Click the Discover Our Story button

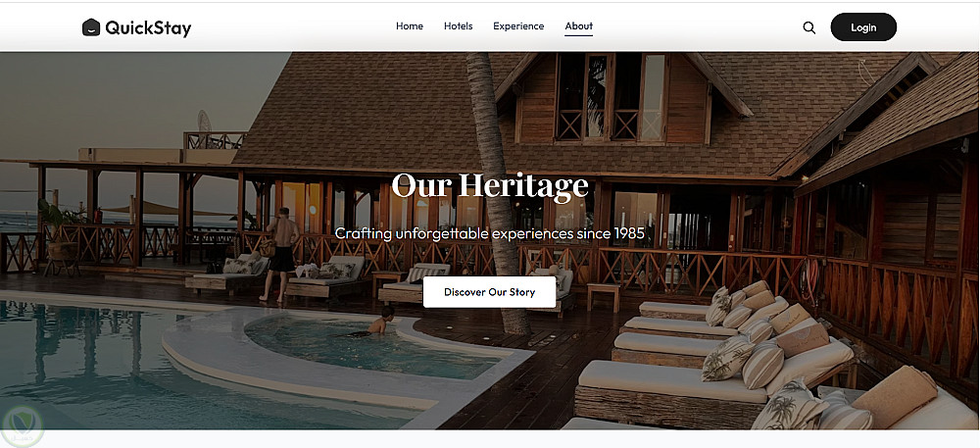(x=489, y=292)
